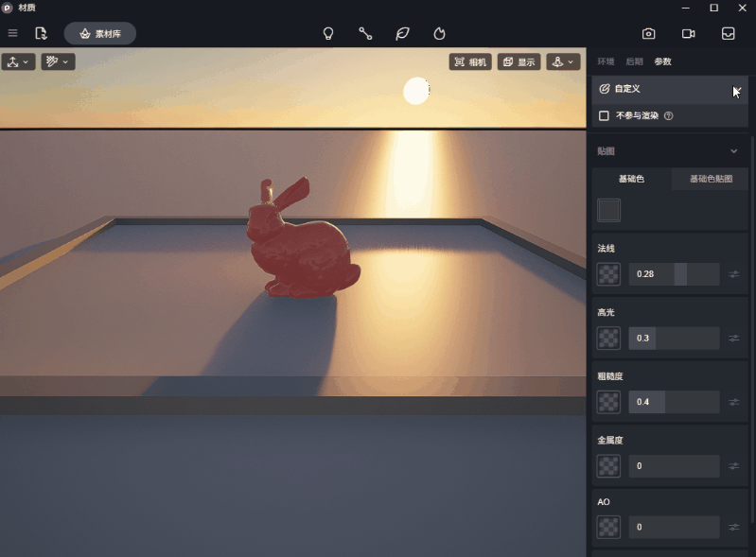
Task: Click the 金属度 texture thumbnail
Action: point(608,466)
